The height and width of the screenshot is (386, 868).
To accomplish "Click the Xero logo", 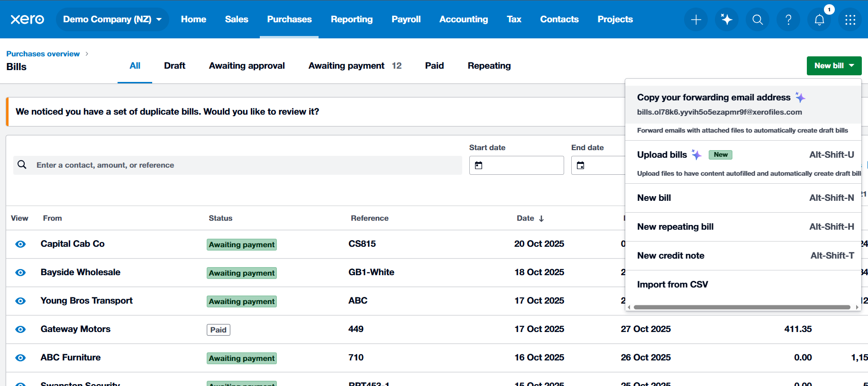I will click(x=27, y=19).
